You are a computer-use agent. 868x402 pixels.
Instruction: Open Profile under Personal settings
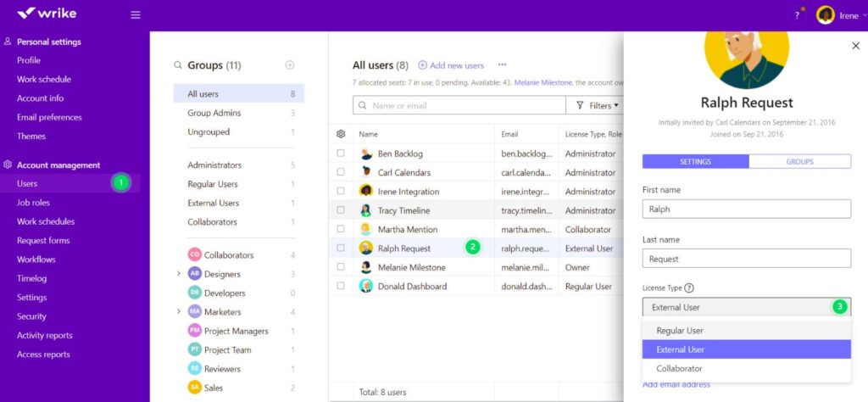(x=29, y=60)
